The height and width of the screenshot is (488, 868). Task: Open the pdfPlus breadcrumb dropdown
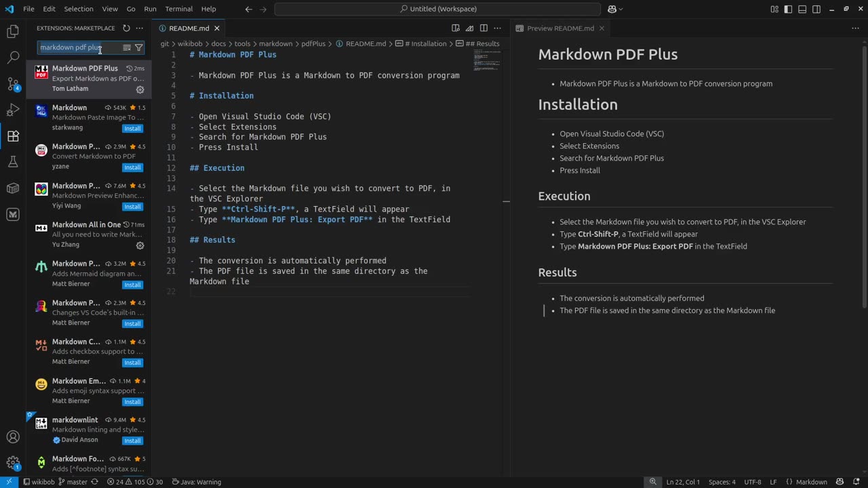[x=313, y=43]
